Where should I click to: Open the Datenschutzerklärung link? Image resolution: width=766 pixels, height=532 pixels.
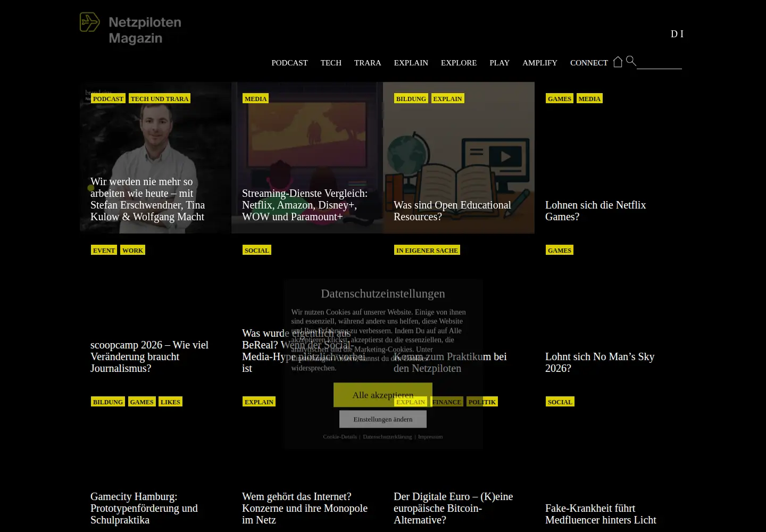(x=387, y=437)
